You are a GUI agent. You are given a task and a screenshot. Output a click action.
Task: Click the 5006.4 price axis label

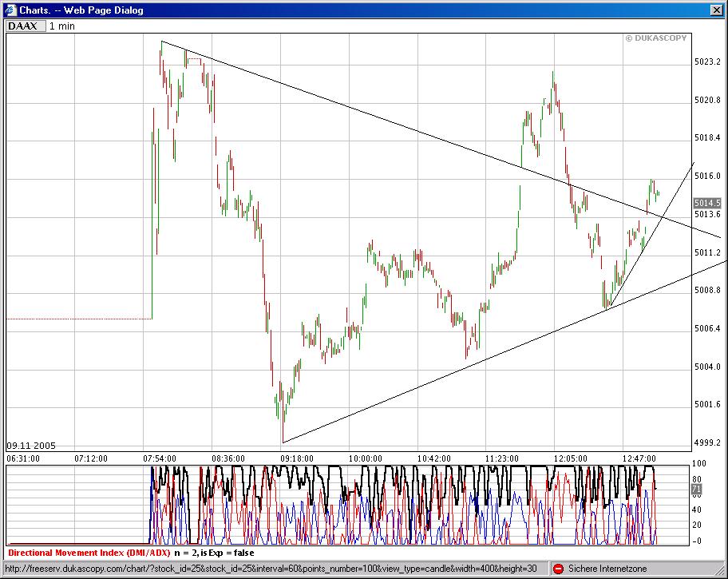point(707,328)
